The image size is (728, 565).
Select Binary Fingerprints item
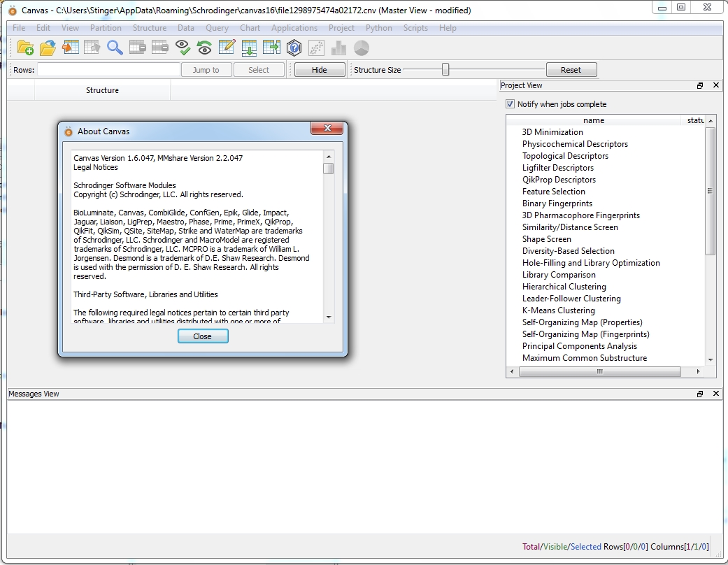click(x=557, y=203)
